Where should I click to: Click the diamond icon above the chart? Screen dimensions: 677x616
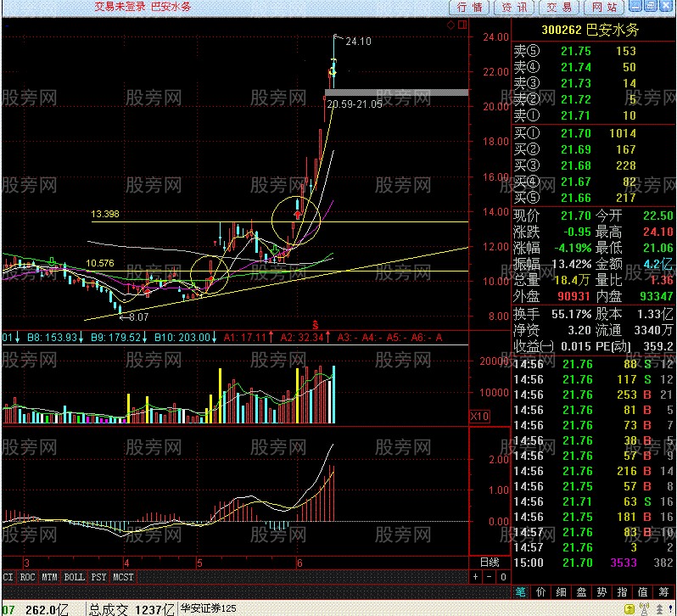pos(450,25)
